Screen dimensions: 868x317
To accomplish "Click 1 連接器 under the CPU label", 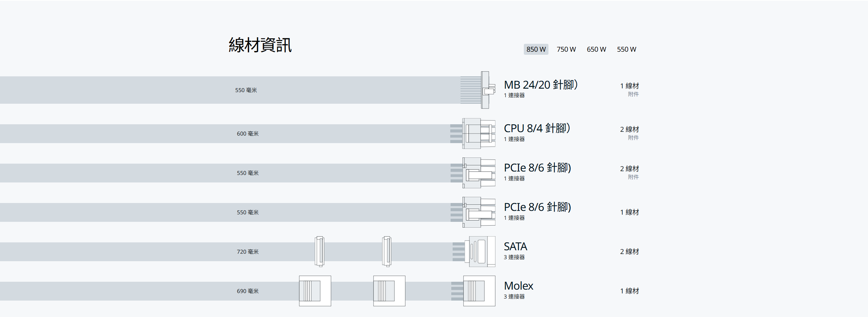I will tap(514, 139).
